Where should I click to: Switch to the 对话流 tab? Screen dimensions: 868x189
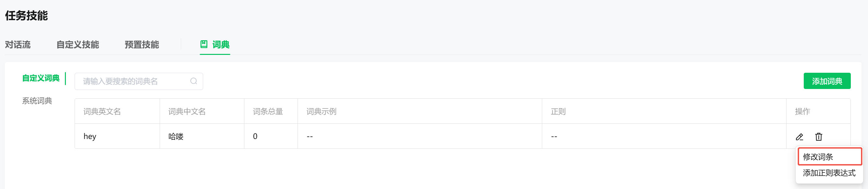coord(17,44)
